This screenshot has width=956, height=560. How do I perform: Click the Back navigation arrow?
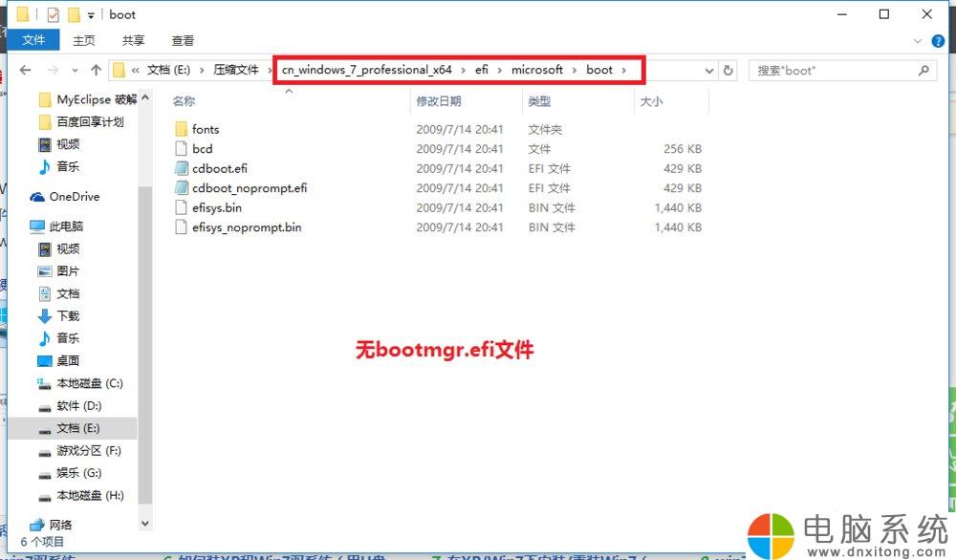[x=25, y=70]
